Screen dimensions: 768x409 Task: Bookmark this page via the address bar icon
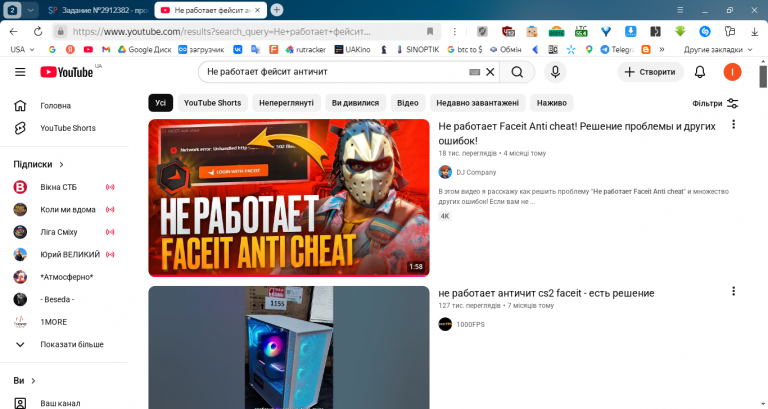430,32
